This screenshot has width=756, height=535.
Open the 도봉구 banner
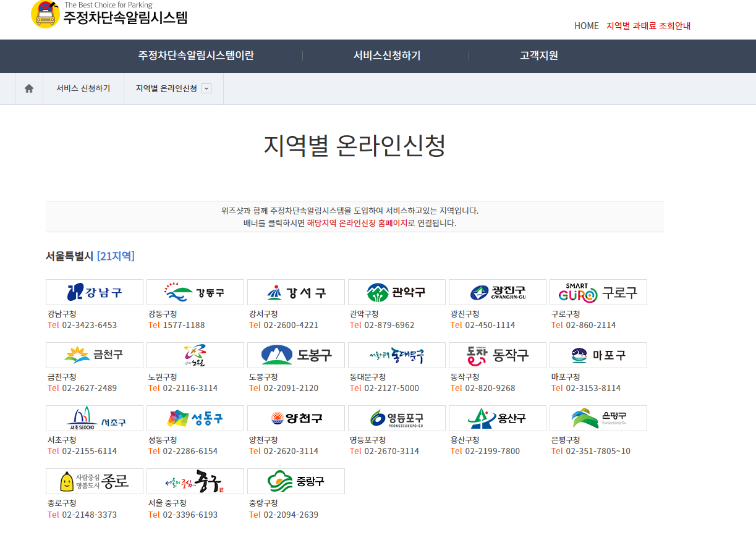[296, 355]
